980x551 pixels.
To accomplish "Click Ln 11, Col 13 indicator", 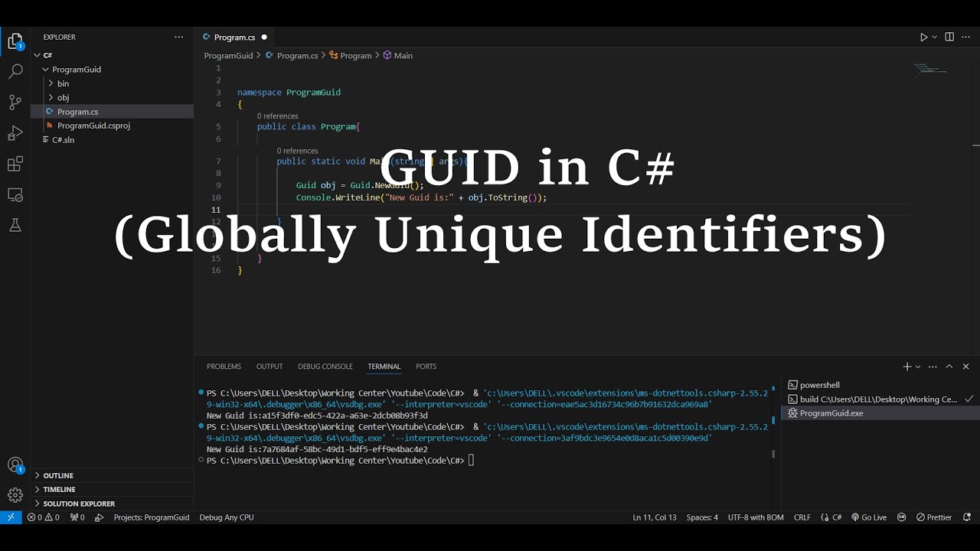I will point(655,517).
